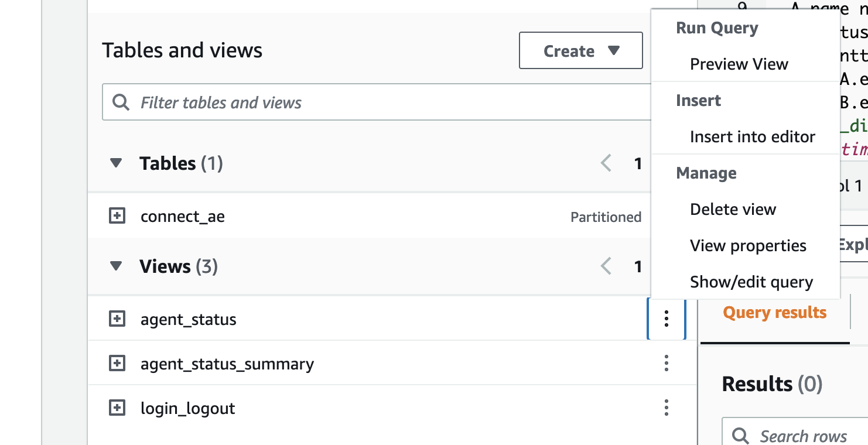Select Delete view menu item
This screenshot has width=868, height=445.
[x=733, y=210]
